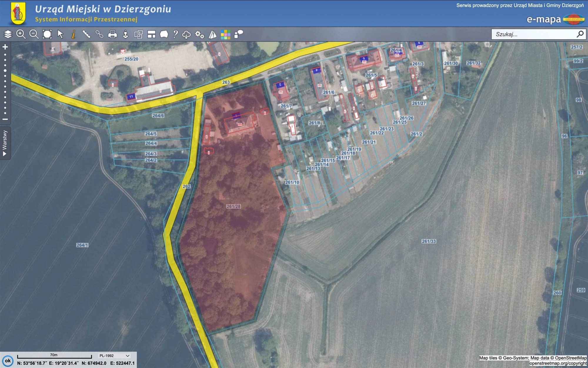Click the minus on zoom slider
Viewport: 588px width, 368px height.
point(5,119)
